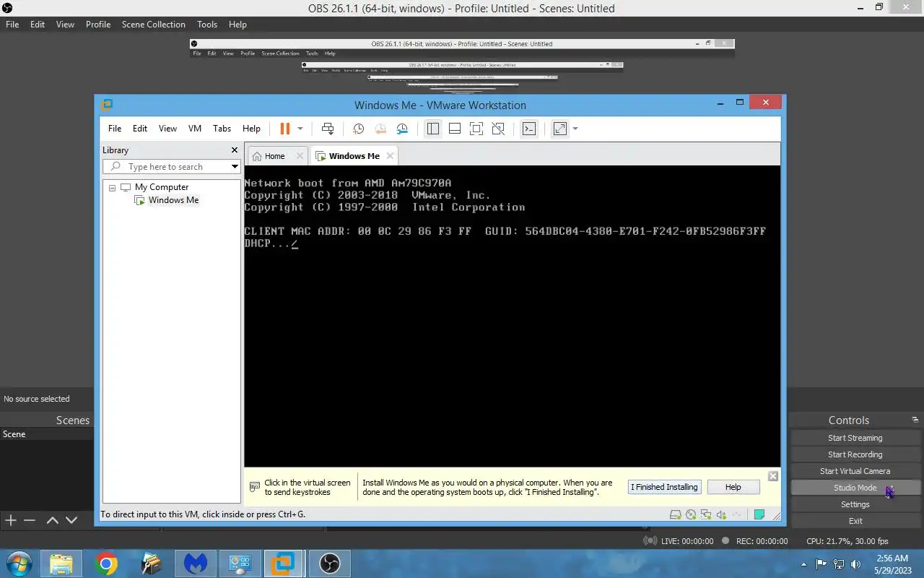Image resolution: width=924 pixels, height=578 pixels.
Task: Click inside the VM console screen
Action: [512, 316]
